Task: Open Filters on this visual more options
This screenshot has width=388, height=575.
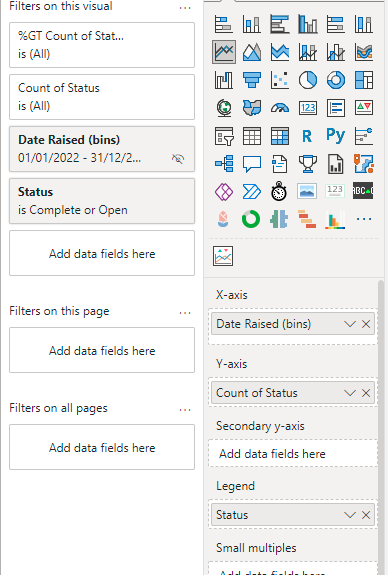Action: point(185,8)
